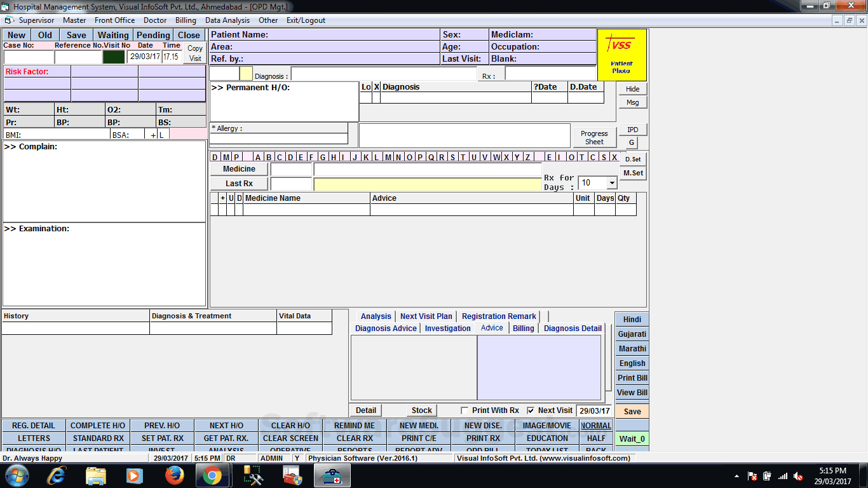Image resolution: width=868 pixels, height=488 pixels.
Task: Open the Hospital Management app icon in taskbar
Action: [332, 476]
